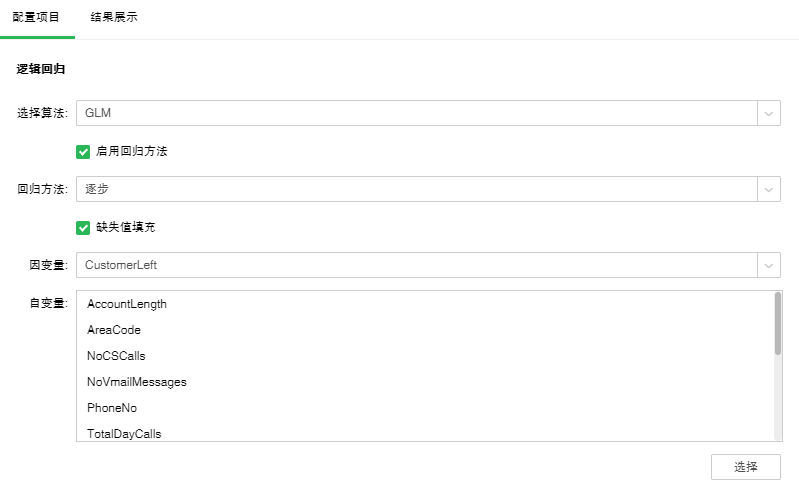
Task: Toggle the green 缺失值填充 checkbox
Action: click(x=83, y=228)
